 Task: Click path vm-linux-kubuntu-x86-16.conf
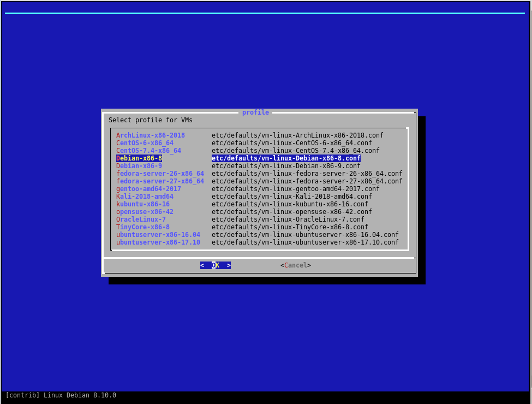point(290,204)
